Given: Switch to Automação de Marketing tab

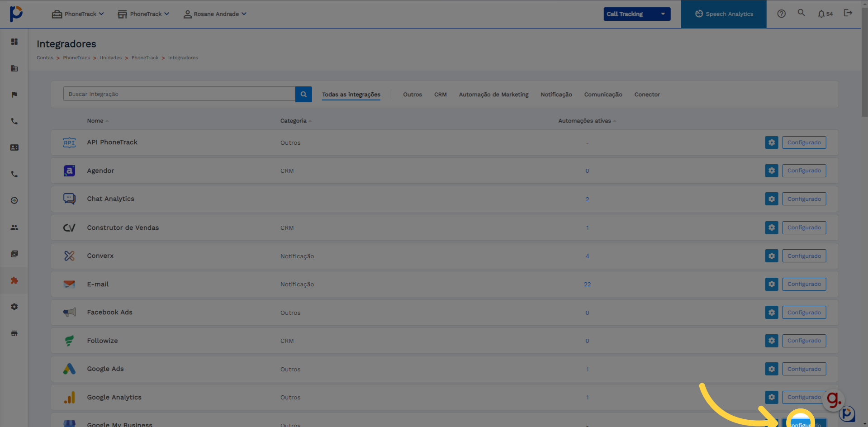Looking at the screenshot, I should [493, 95].
